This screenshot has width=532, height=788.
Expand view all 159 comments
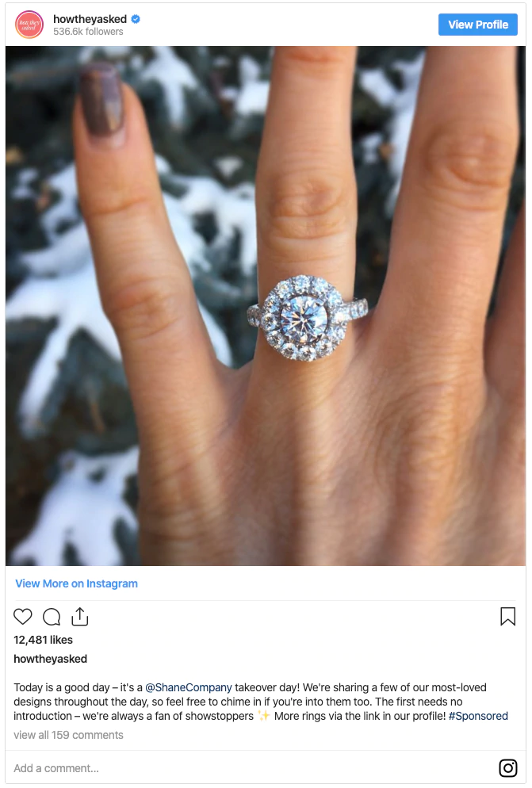point(68,735)
